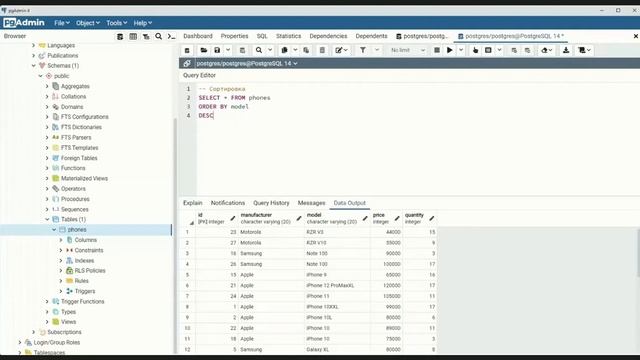Open the File menu

(x=62, y=23)
